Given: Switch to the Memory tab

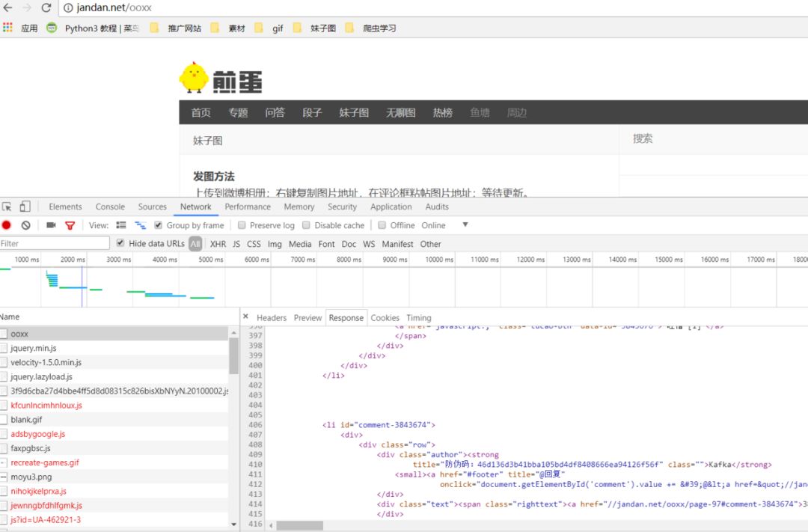Looking at the screenshot, I should (299, 207).
